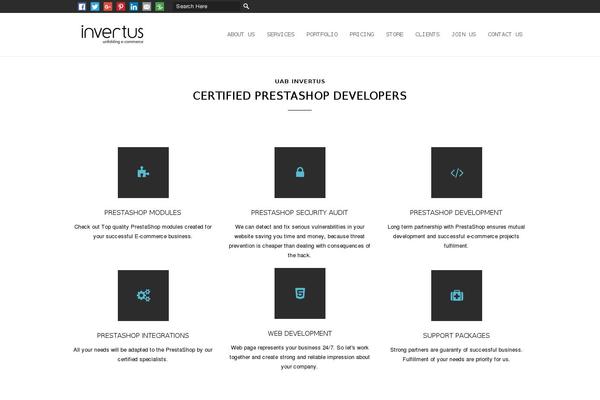Image resolution: width=600 pixels, height=400 pixels.
Task: Click the code brackets Development icon
Action: (457, 172)
